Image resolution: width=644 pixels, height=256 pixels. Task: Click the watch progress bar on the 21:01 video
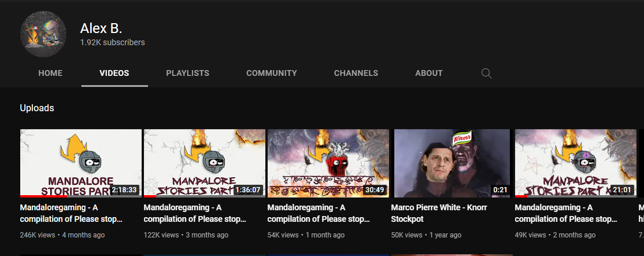[x=575, y=196]
